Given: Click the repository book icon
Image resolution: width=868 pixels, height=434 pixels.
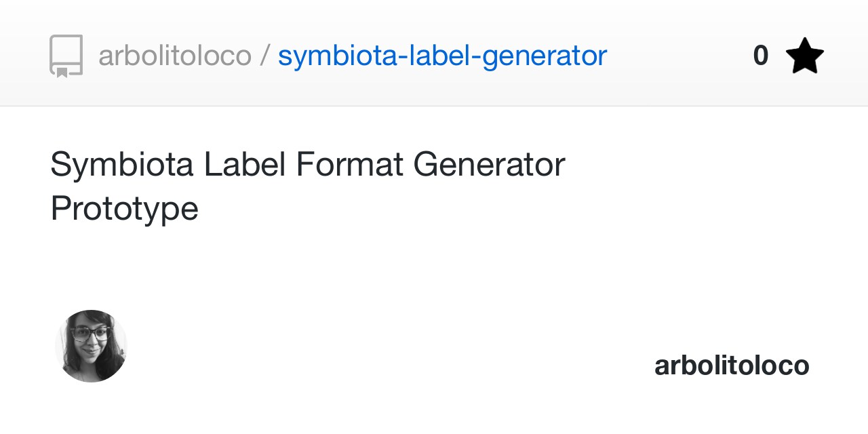Looking at the screenshot, I should (66, 56).
